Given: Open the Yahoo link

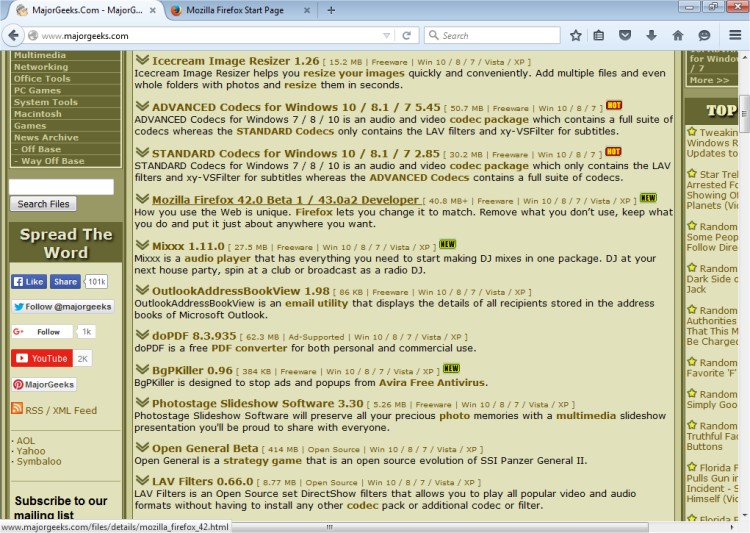Looking at the screenshot, I should pos(31,451).
